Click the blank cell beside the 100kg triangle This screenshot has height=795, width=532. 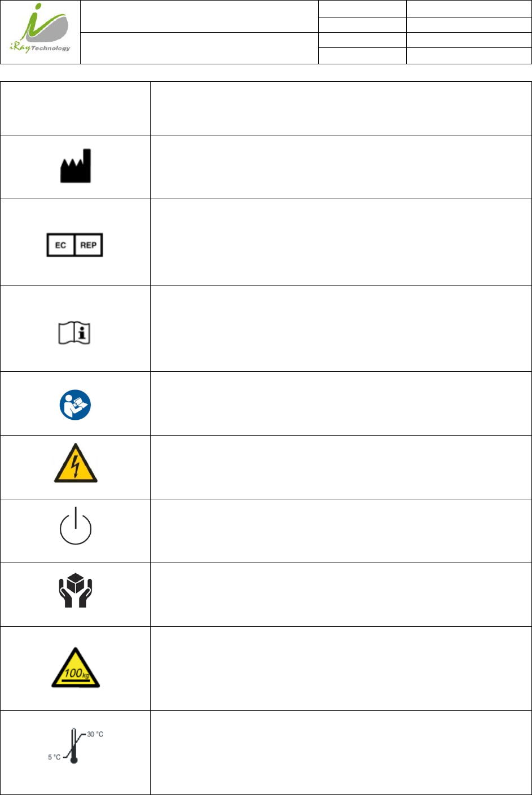tap(341, 669)
